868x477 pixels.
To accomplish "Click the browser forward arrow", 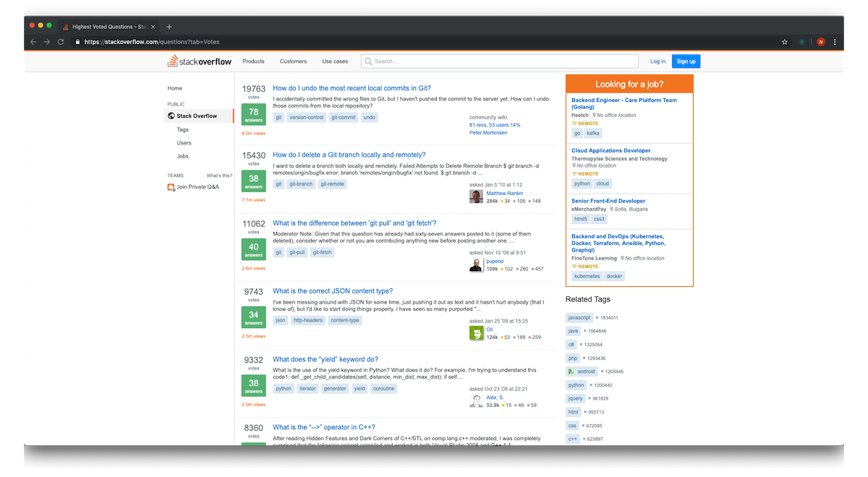I will pos(47,42).
